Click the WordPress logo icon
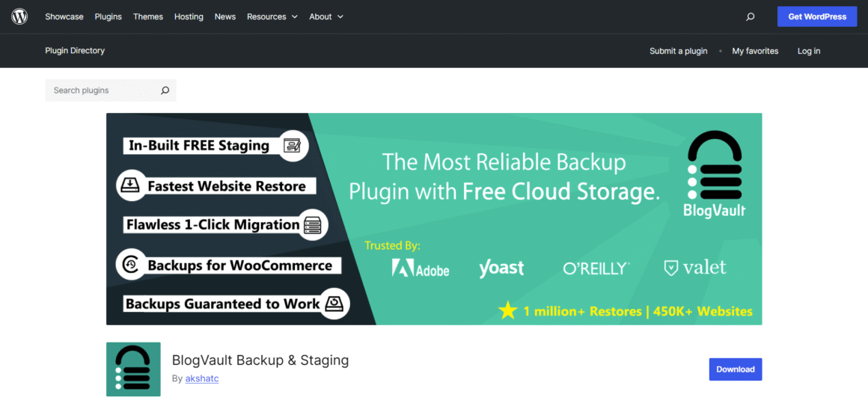 pyautogui.click(x=19, y=16)
